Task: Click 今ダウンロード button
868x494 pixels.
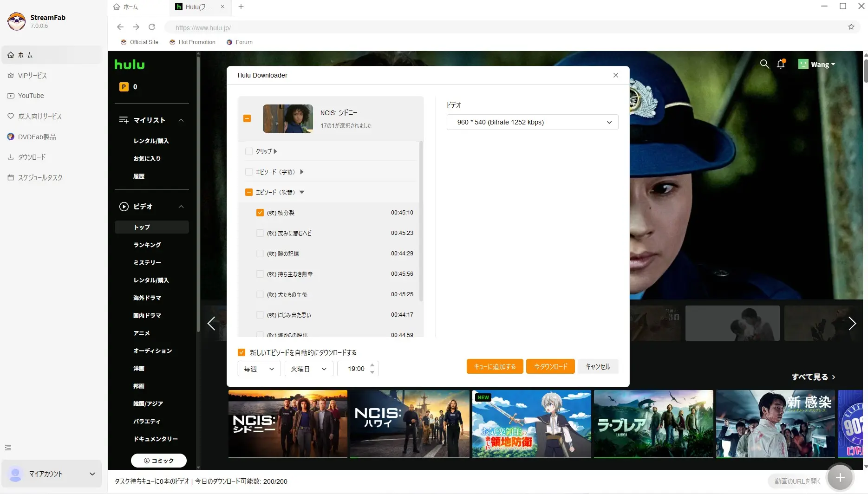Action: point(550,366)
